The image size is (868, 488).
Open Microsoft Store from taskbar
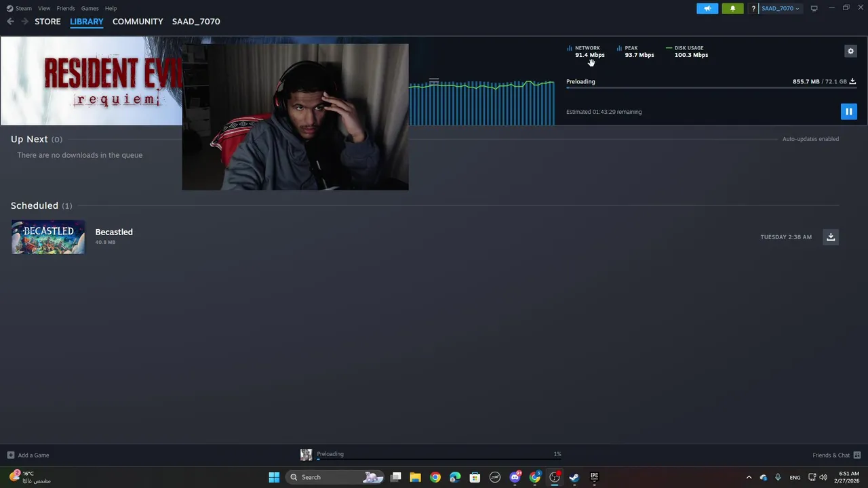point(475,477)
